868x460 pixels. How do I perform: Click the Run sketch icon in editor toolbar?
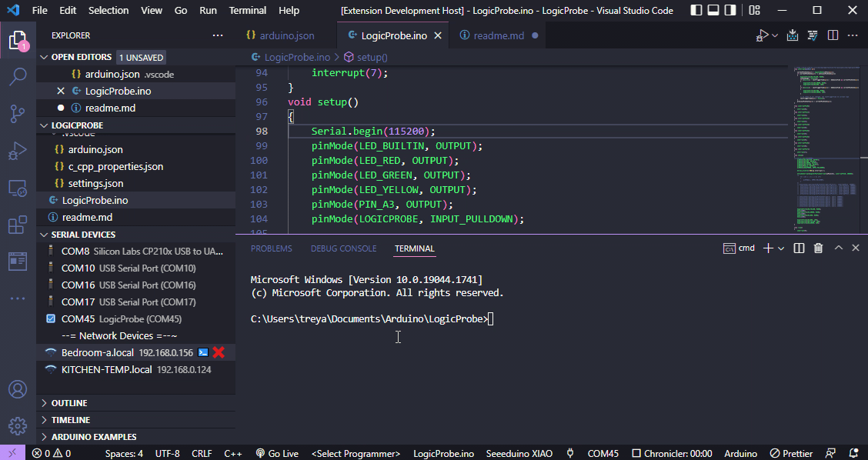tap(763, 35)
